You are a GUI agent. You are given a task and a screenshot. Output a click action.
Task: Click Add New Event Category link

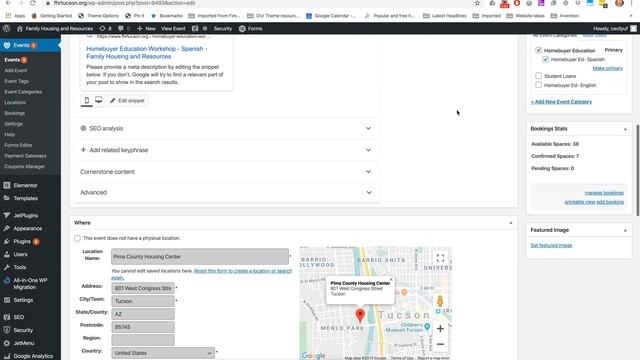(x=561, y=102)
